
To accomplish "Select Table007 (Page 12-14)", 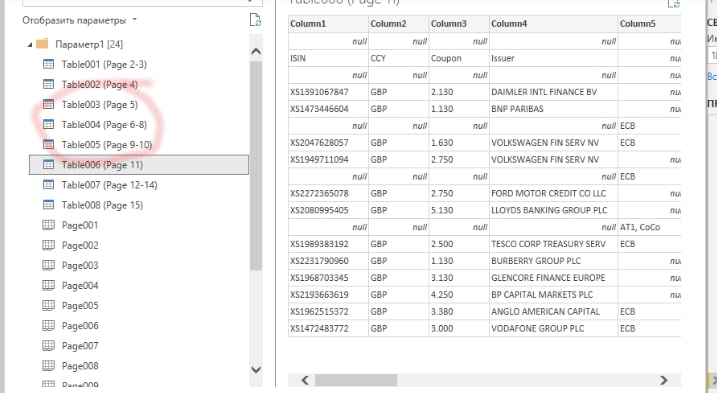I will click(110, 185).
